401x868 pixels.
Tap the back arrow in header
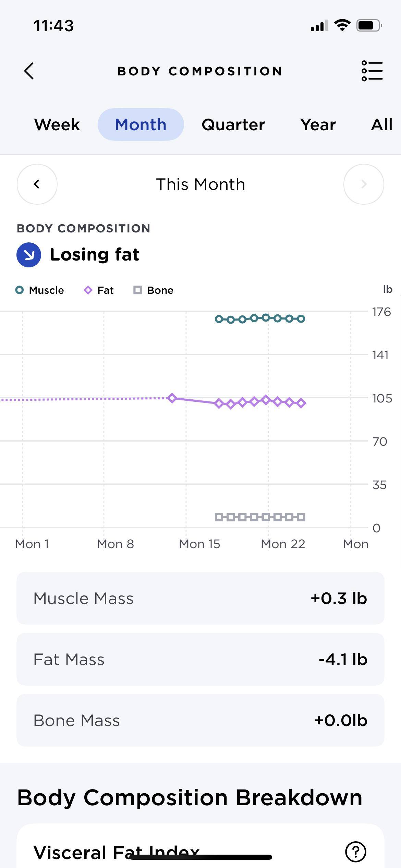(29, 71)
